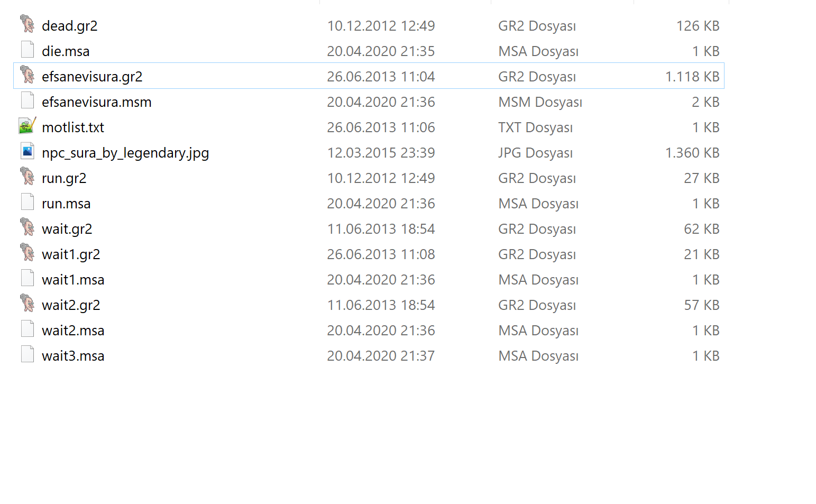The image size is (816, 504).
Task: Click the JPG Dosyası type cell
Action: click(535, 153)
